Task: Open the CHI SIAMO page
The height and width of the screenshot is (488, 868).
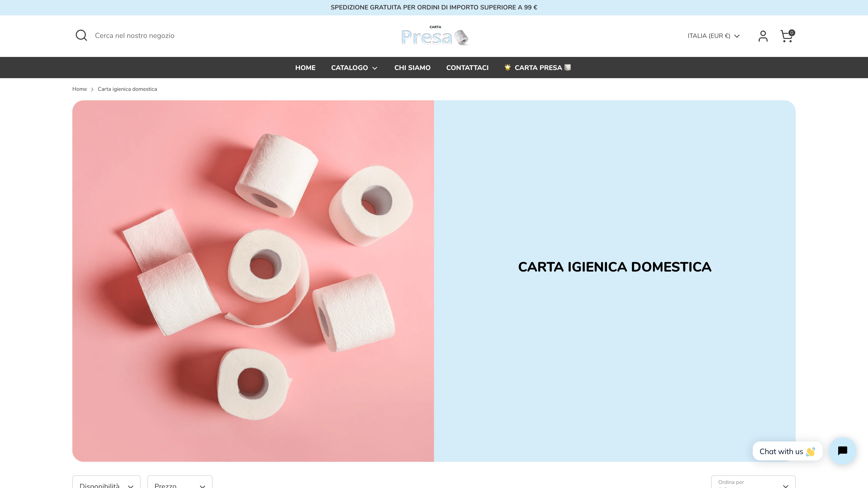Action: point(412,67)
